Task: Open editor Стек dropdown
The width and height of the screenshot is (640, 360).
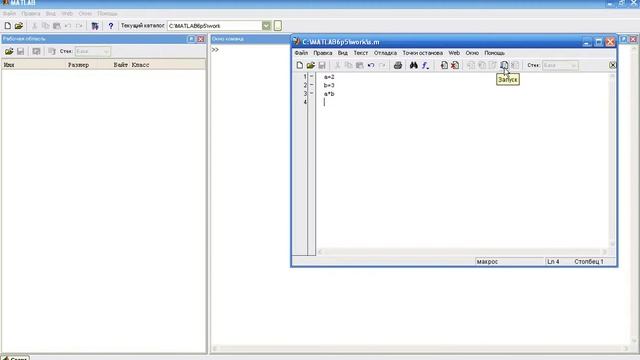Action: [x=560, y=65]
